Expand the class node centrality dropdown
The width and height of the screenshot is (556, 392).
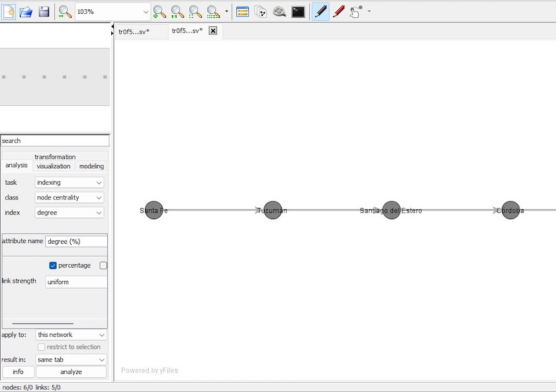[69, 197]
